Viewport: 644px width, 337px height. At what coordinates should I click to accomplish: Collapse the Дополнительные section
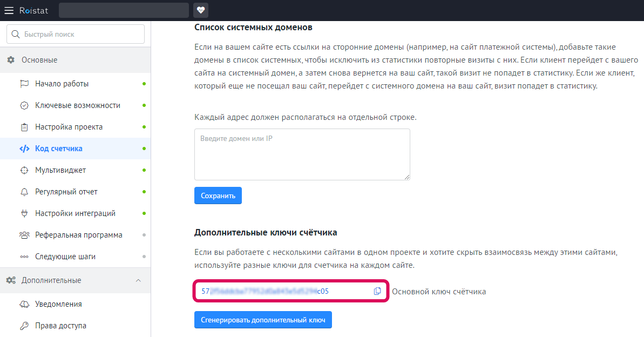(x=138, y=280)
